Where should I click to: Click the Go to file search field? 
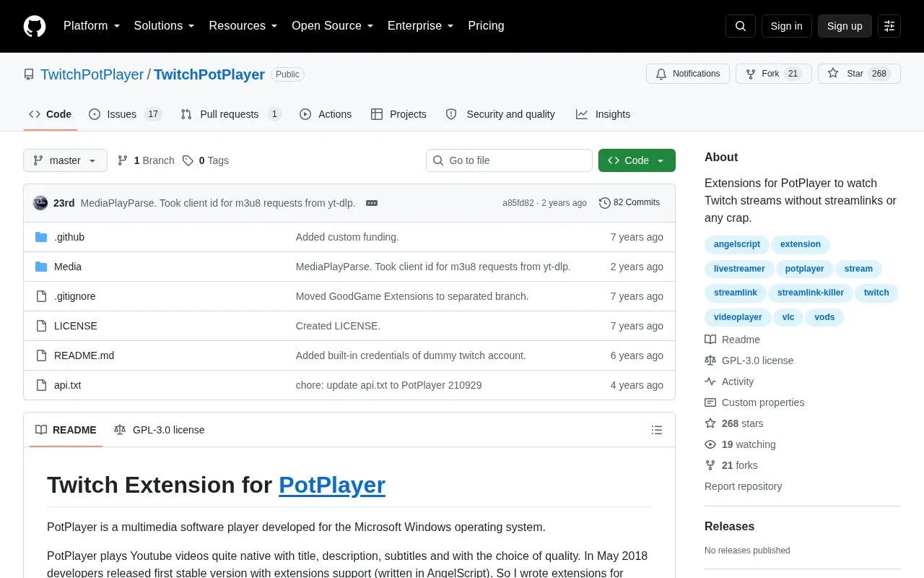509,160
